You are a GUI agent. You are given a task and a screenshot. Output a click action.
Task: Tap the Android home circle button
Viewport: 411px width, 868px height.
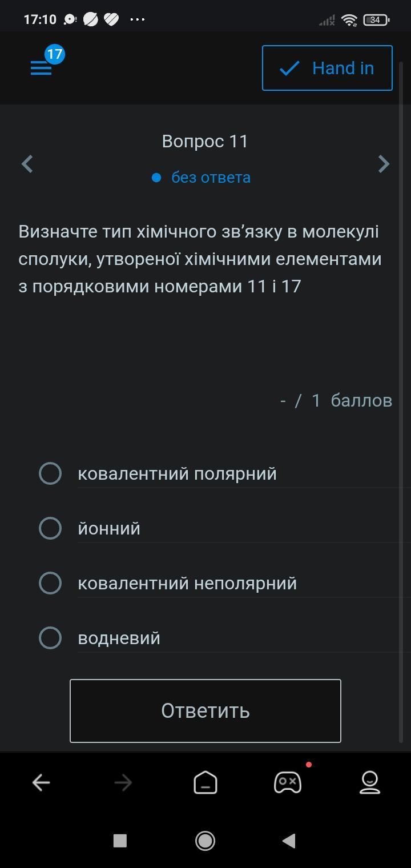coord(205,841)
